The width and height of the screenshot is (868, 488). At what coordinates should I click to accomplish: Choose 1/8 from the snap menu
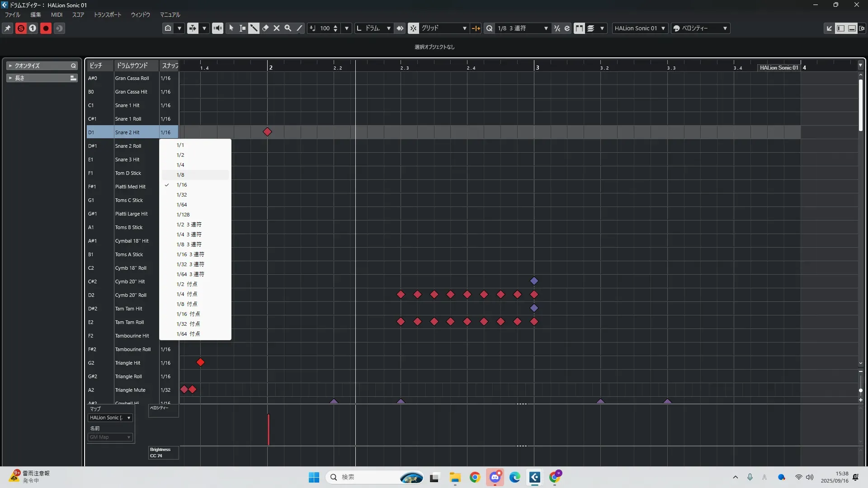(x=180, y=175)
